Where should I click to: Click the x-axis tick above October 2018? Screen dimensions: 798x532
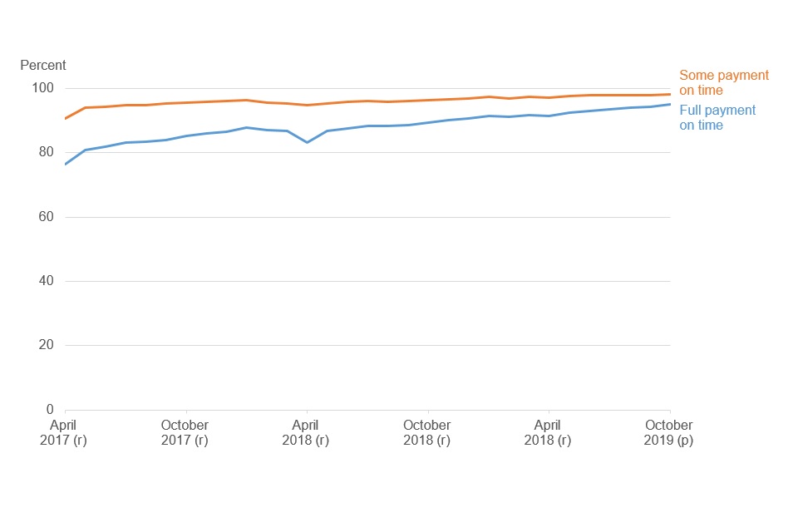[428, 411]
